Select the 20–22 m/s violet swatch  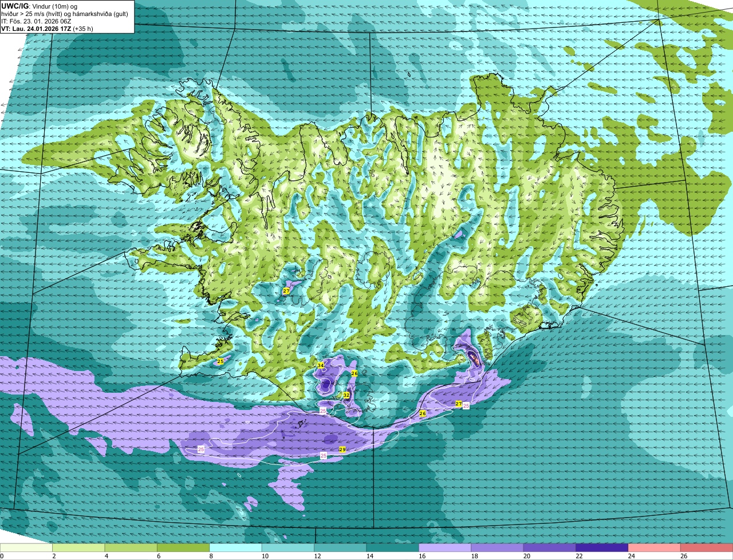click(550, 547)
